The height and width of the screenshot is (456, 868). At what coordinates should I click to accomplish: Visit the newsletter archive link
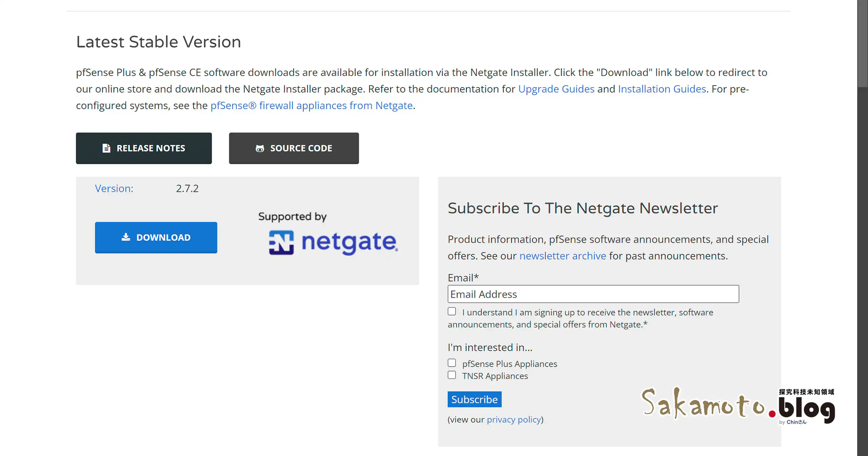click(563, 256)
